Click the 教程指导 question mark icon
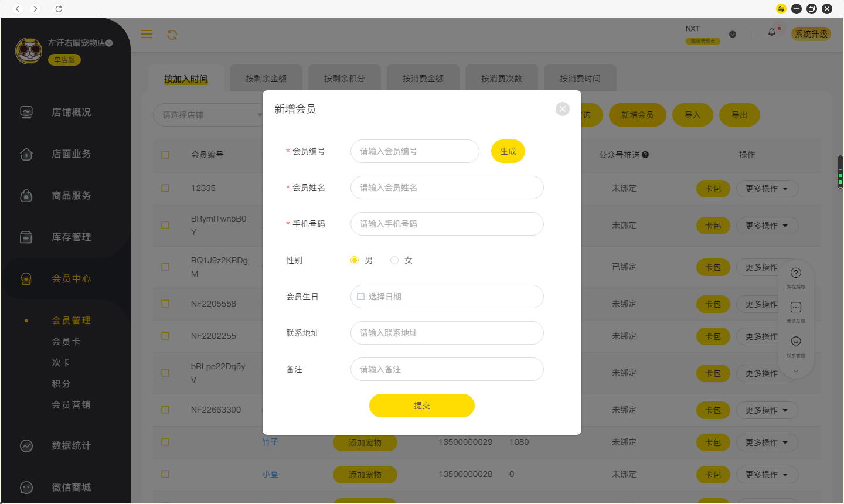Screen dimensions: 844x504 tap(795, 273)
